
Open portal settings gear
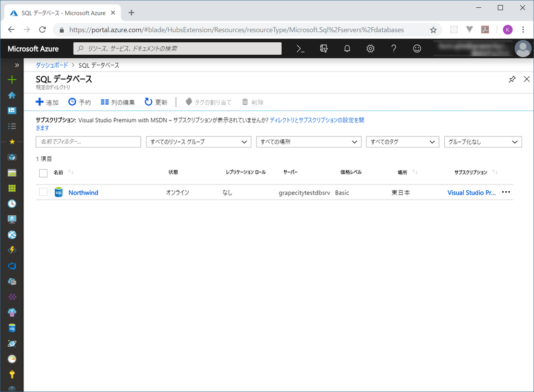pyautogui.click(x=370, y=48)
